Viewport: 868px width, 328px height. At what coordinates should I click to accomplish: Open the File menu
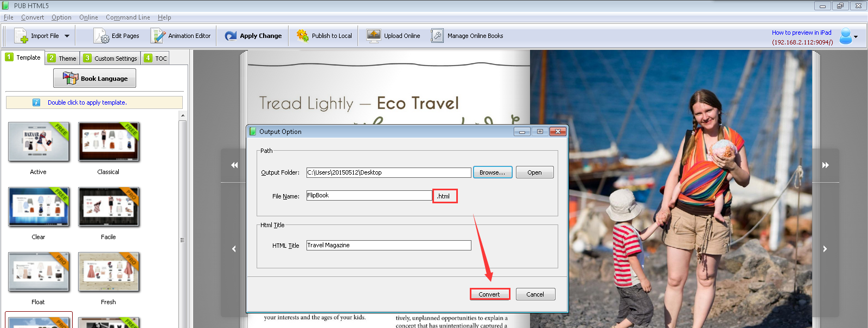click(9, 17)
